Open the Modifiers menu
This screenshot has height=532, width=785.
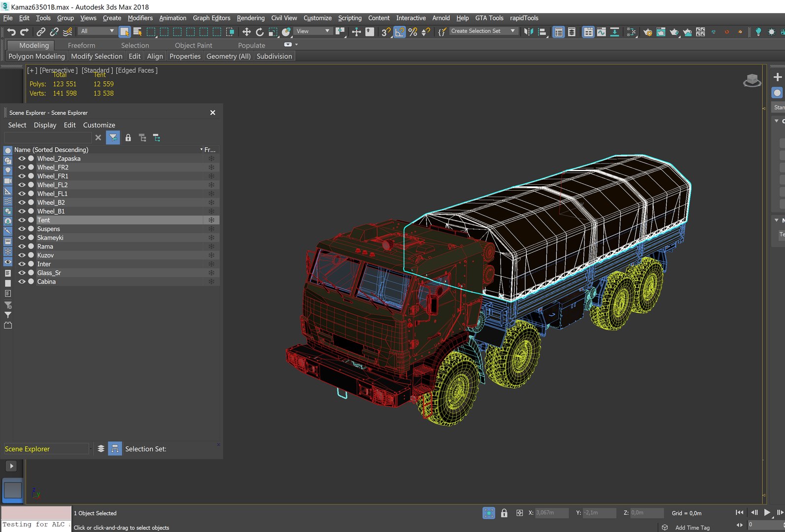pyautogui.click(x=140, y=18)
